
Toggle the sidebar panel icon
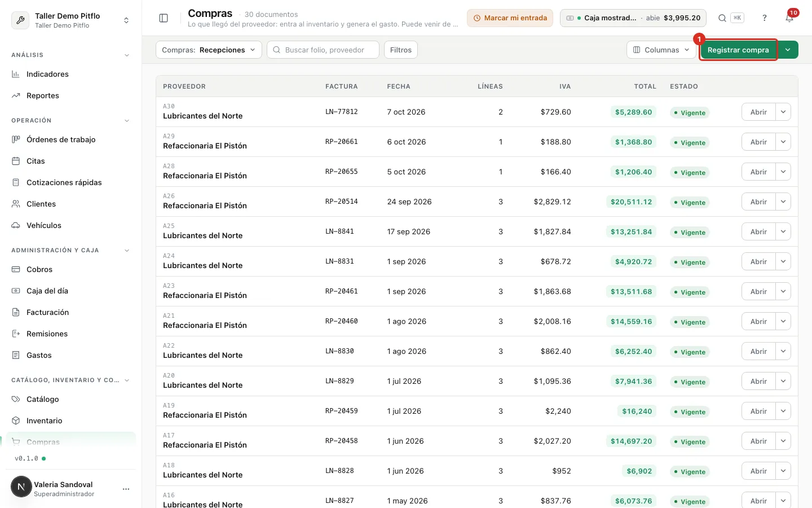click(164, 18)
